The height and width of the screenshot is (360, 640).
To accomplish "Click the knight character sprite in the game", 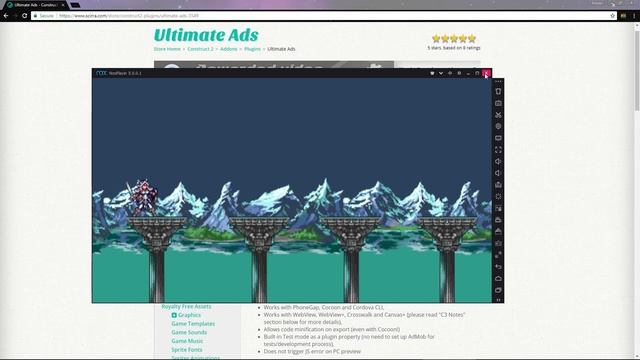I will (142, 198).
